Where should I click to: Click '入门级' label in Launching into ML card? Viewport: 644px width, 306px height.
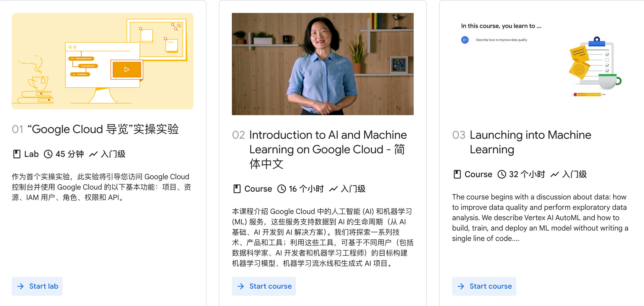click(x=574, y=174)
